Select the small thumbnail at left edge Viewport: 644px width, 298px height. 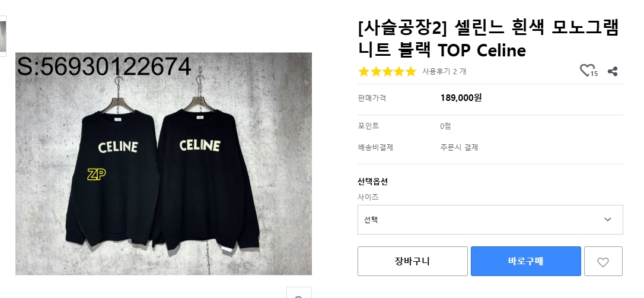(x=3, y=36)
